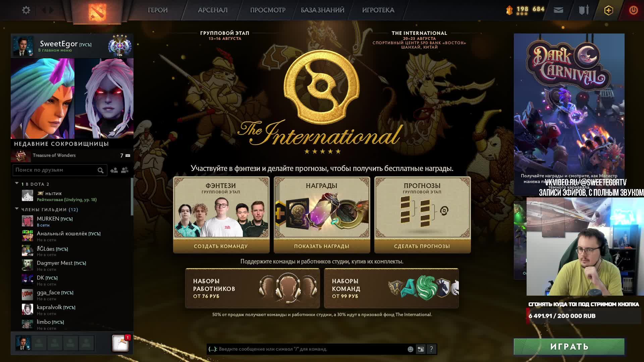Viewport: 644px width, 362px height.
Task: Open chat help question mark
Action: [x=431, y=349]
